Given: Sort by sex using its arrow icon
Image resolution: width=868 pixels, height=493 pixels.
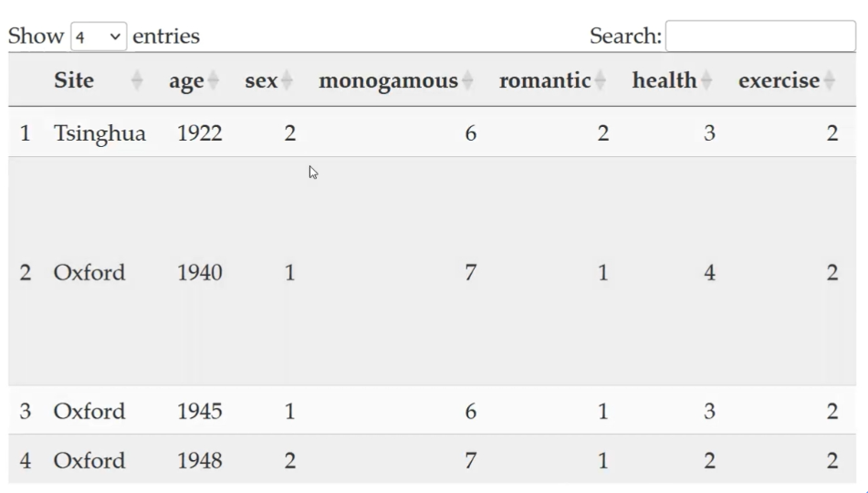Looking at the screenshot, I should tap(287, 81).
